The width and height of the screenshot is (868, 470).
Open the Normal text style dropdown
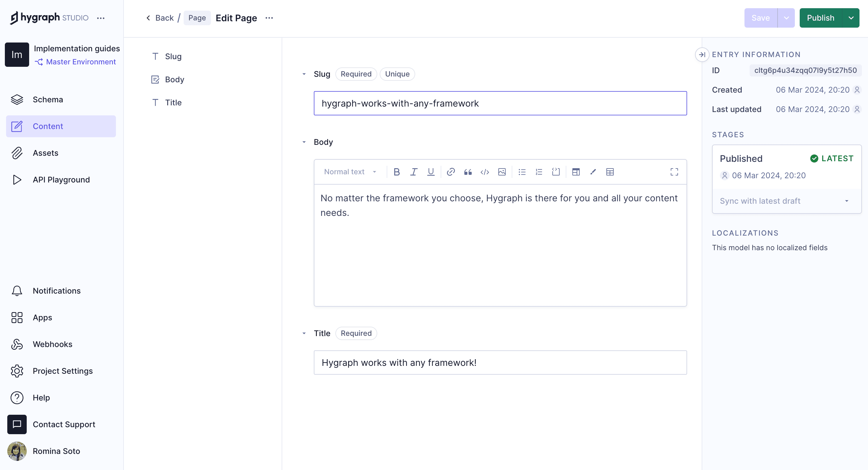click(x=349, y=172)
